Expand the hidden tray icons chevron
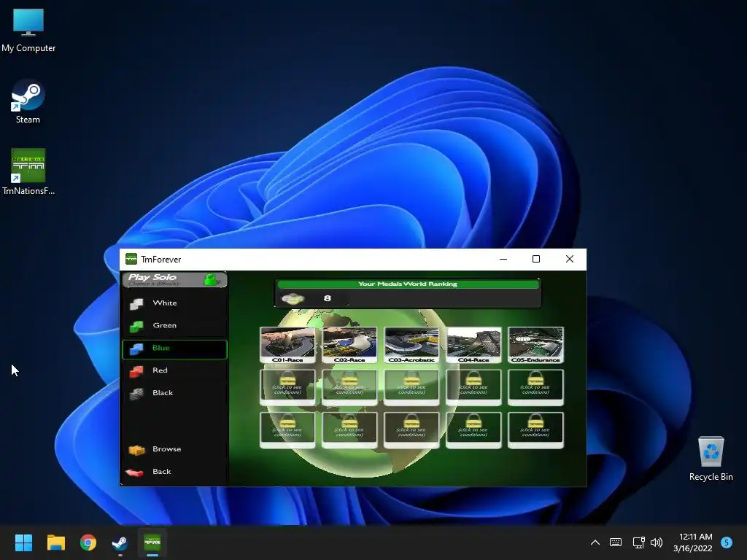 pos(595,542)
